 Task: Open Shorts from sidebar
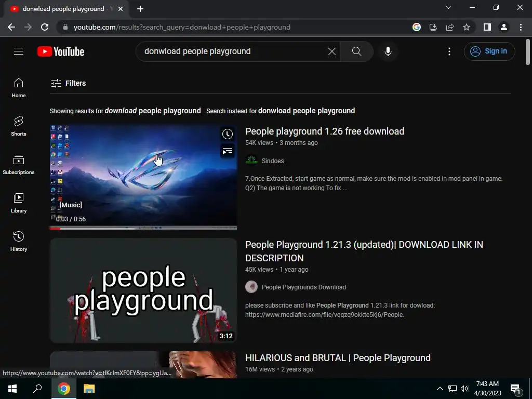(x=19, y=126)
